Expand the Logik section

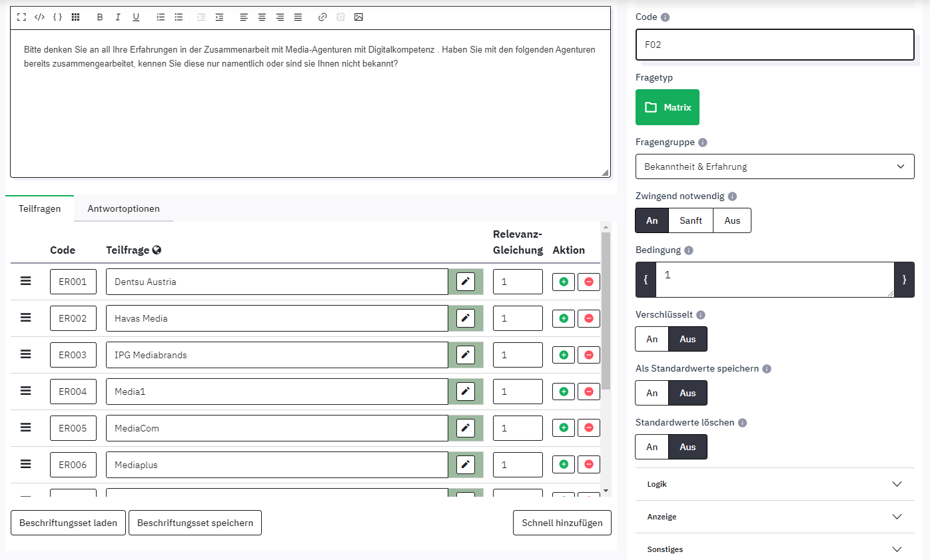click(x=774, y=484)
